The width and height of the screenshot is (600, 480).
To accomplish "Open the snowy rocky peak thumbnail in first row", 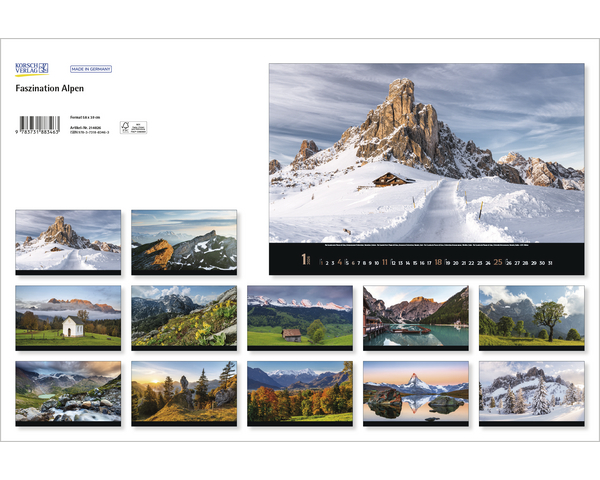I will point(68,240).
